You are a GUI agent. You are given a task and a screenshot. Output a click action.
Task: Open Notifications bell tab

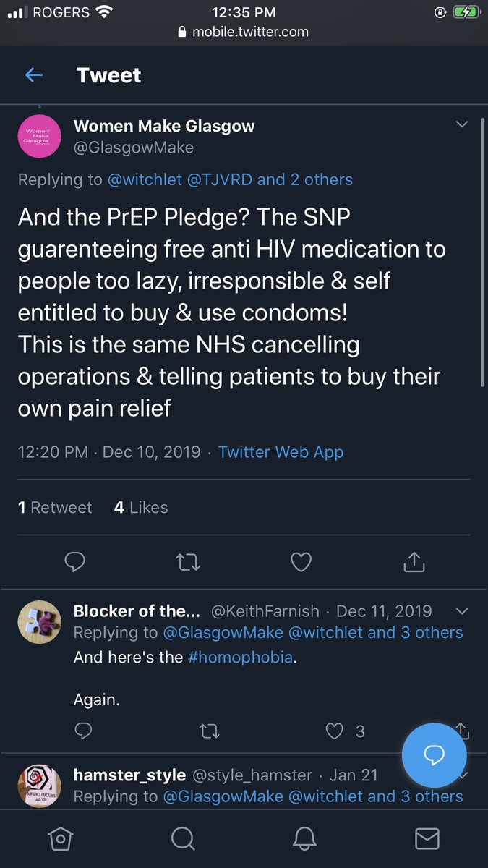pos(305,838)
